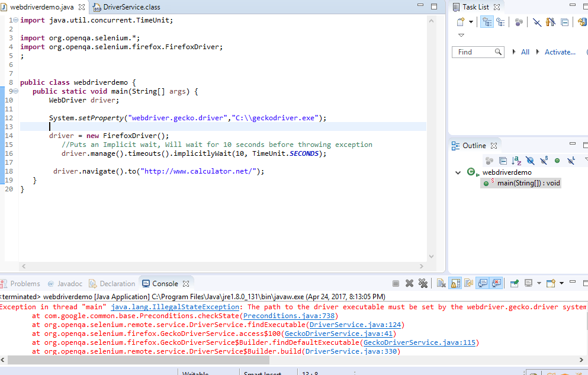Open the DriverService.java:330 link

tap(351, 352)
